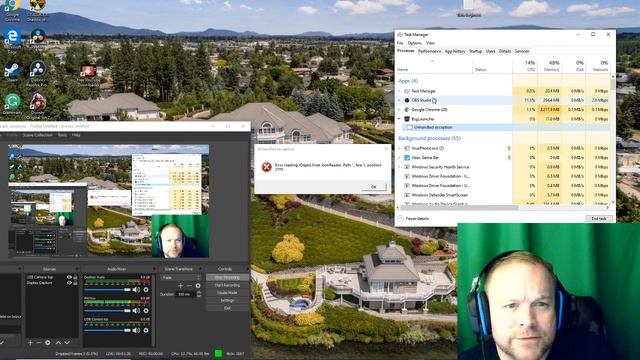Add a new source with plus icon

(x=30, y=343)
